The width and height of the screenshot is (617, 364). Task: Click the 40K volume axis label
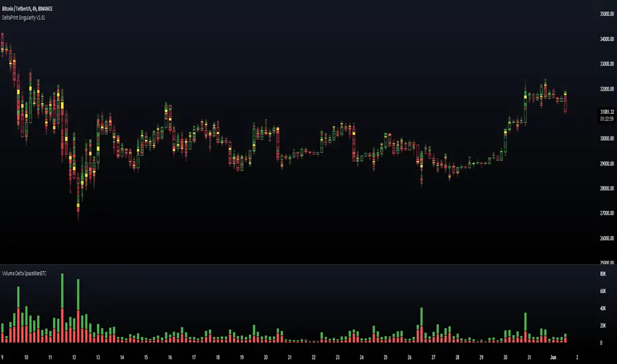click(x=603, y=308)
